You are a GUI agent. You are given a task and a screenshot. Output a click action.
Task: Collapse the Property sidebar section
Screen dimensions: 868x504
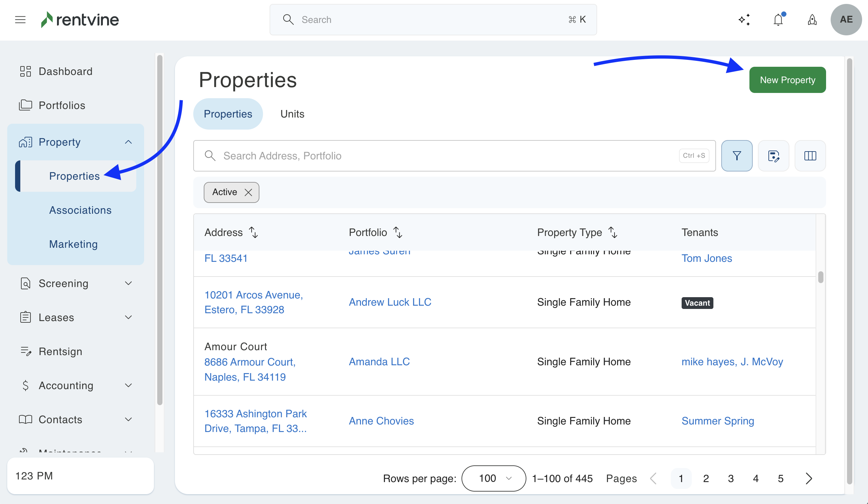[128, 142]
